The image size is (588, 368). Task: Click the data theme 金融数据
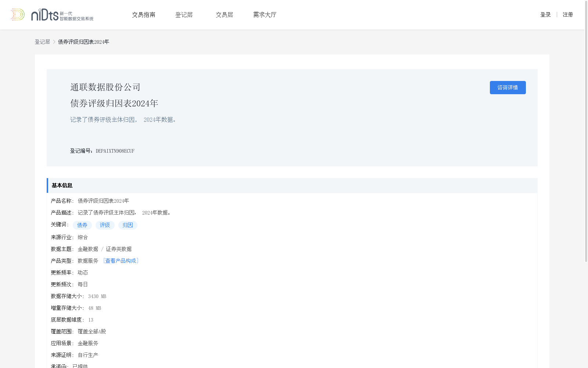(x=88, y=249)
